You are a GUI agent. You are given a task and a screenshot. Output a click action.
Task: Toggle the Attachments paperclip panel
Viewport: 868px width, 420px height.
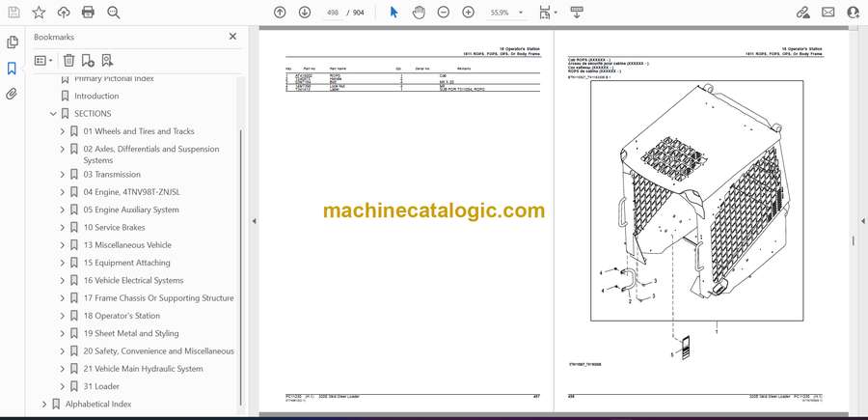point(13,95)
